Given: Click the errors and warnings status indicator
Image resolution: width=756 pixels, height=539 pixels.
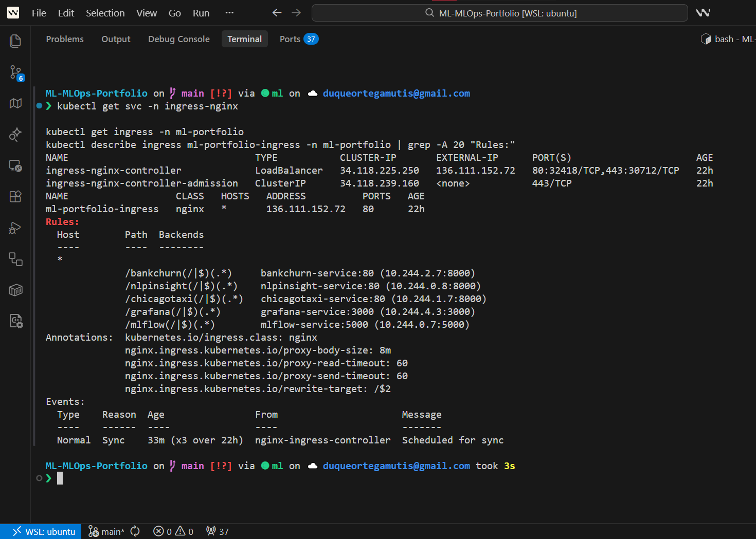Looking at the screenshot, I should pyautogui.click(x=173, y=531).
